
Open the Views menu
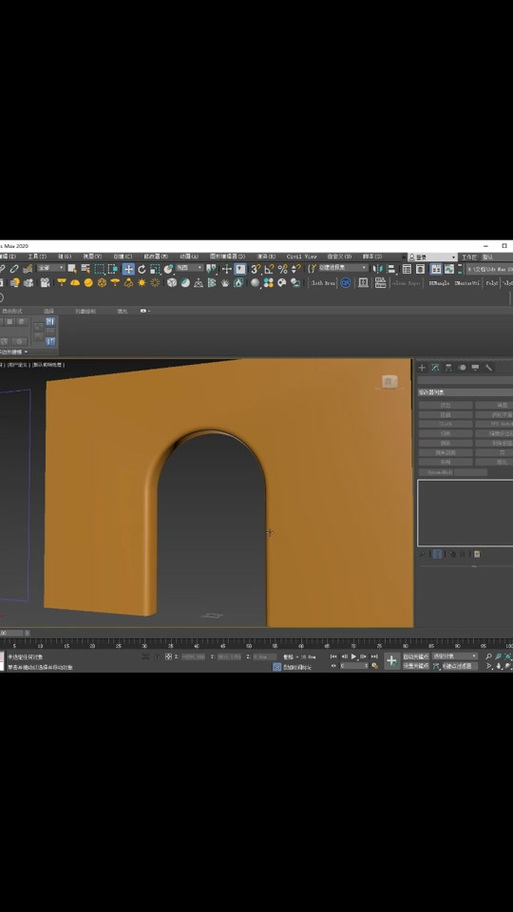(x=92, y=256)
